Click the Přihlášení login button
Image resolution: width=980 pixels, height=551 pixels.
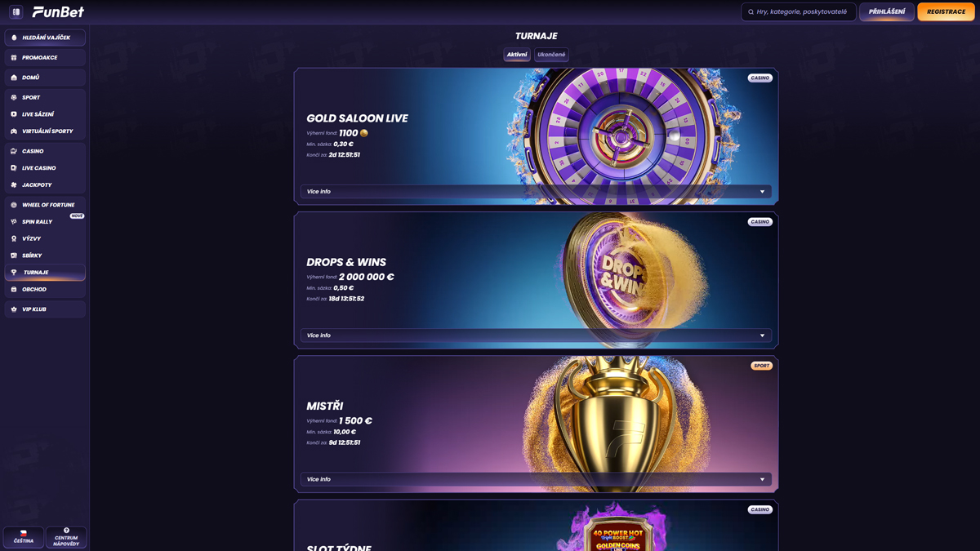click(887, 11)
